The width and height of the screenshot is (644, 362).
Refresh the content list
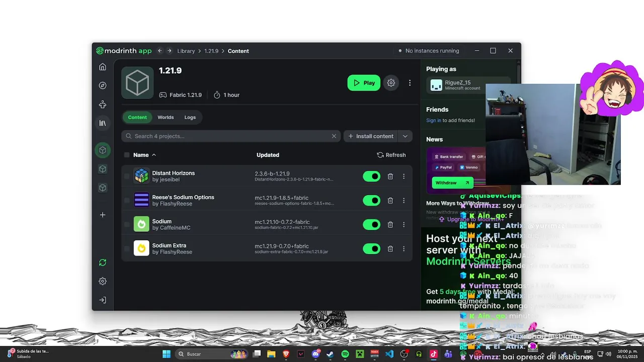391,155
